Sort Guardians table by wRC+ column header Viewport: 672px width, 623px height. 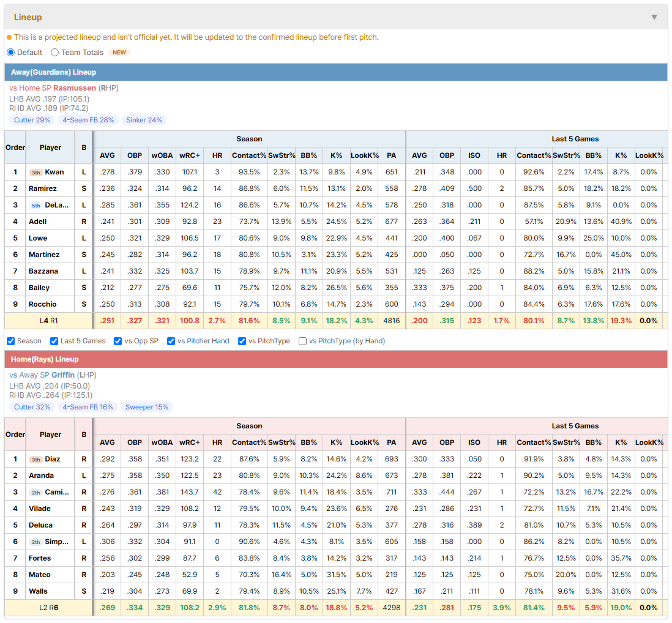[x=190, y=155]
